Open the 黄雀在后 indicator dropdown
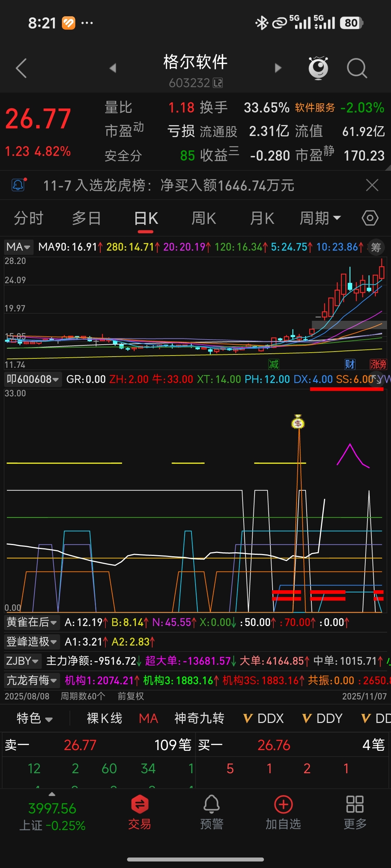The image size is (391, 868). (x=32, y=622)
